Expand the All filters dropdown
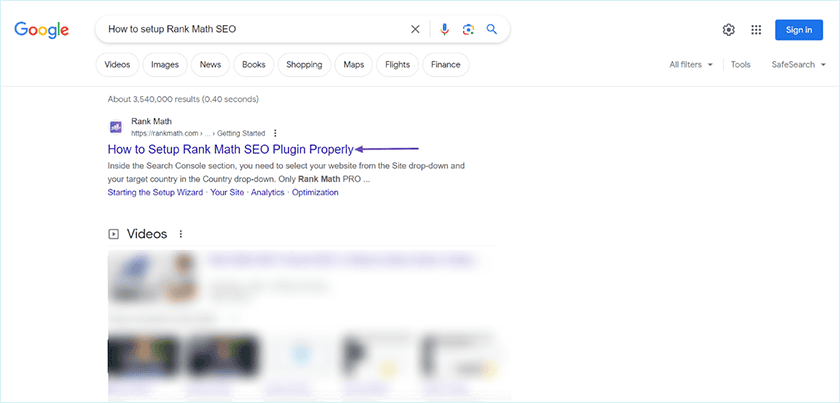Screen dimensions: 840x403 point(691,64)
